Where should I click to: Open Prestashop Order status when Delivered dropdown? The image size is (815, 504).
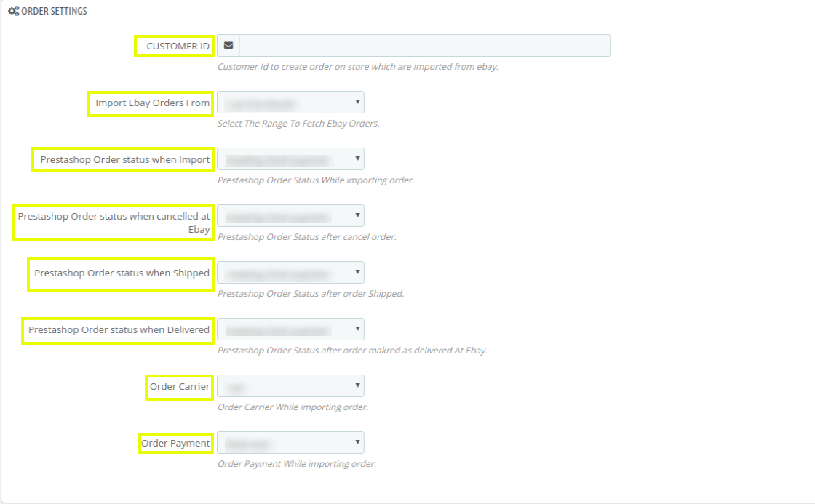pyautogui.click(x=290, y=329)
